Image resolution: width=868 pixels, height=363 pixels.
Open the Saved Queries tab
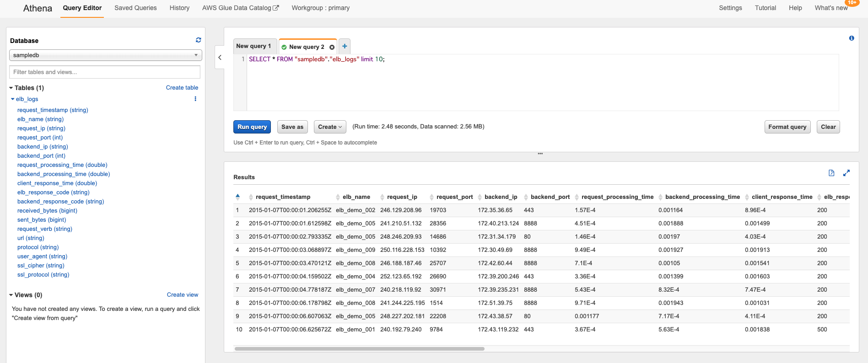pos(135,8)
